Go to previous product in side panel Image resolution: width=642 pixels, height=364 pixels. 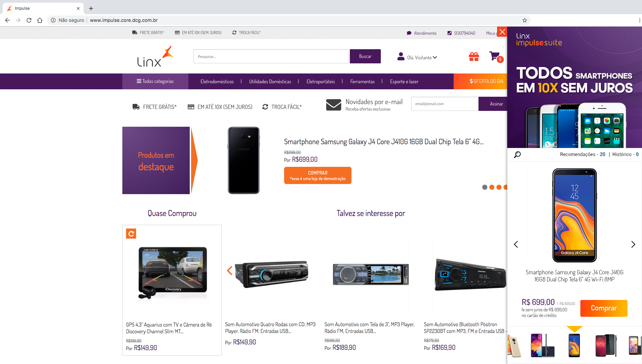pos(516,244)
